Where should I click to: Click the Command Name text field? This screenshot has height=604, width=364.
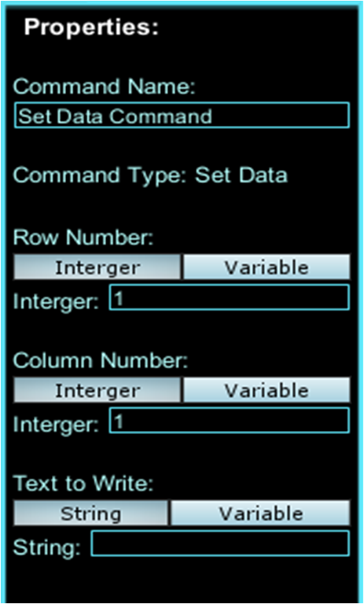pyautogui.click(x=182, y=115)
